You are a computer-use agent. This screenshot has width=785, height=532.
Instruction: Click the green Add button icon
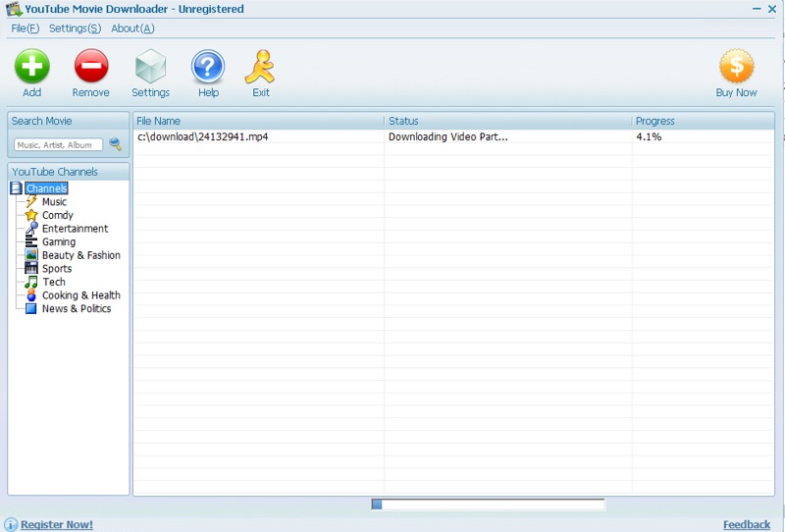coord(31,68)
